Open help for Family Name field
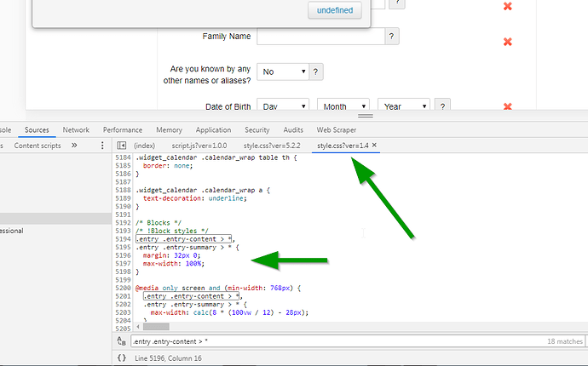Screen dimensions: 588x366 (391, 37)
